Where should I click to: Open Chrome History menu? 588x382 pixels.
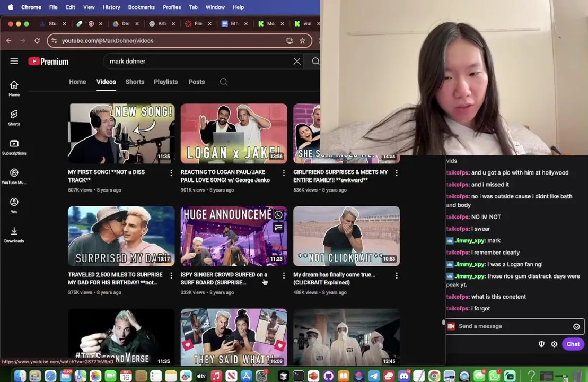(111, 7)
